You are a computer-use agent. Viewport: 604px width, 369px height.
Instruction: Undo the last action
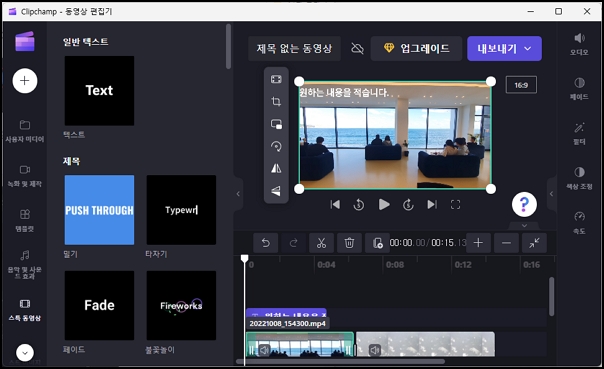[265, 243]
